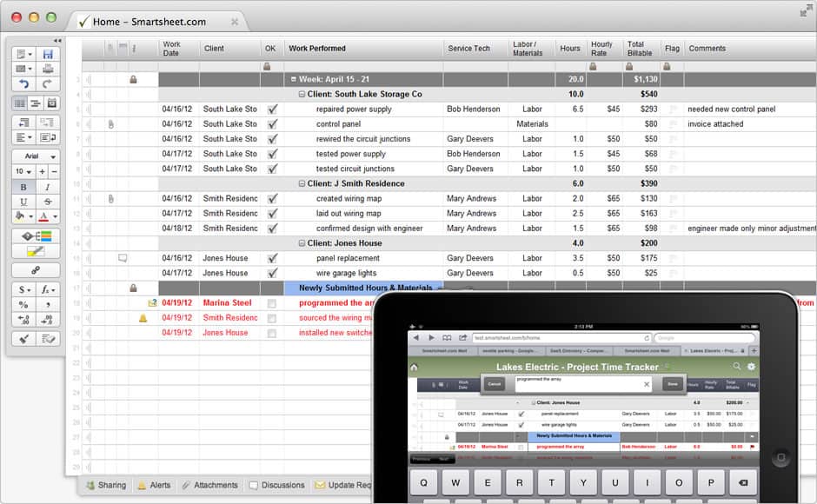Collapse the Week: April 15 - 21 group
This screenshot has height=504, width=817.
click(294, 79)
